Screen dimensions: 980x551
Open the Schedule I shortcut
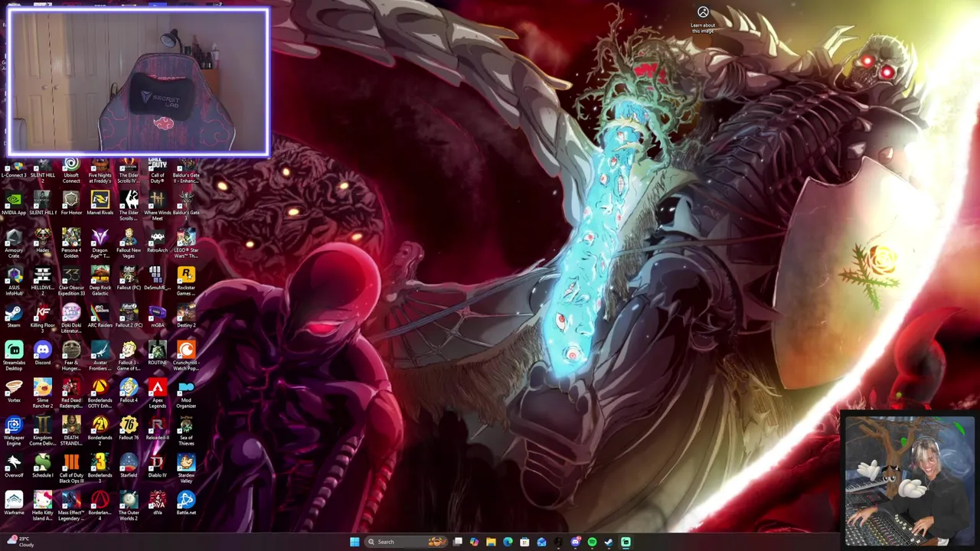coord(42,466)
